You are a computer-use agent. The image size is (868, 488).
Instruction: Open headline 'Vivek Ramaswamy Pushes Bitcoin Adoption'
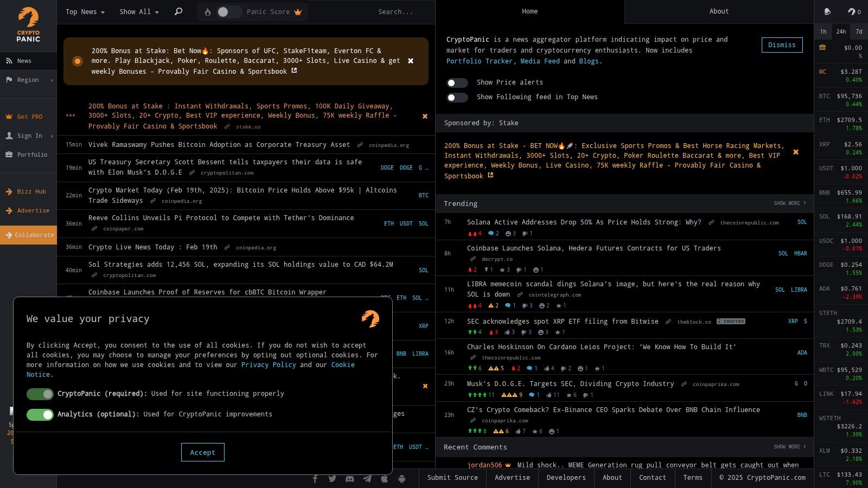[219, 145]
